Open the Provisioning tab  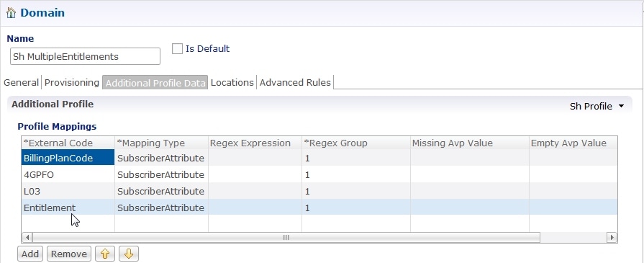(72, 82)
